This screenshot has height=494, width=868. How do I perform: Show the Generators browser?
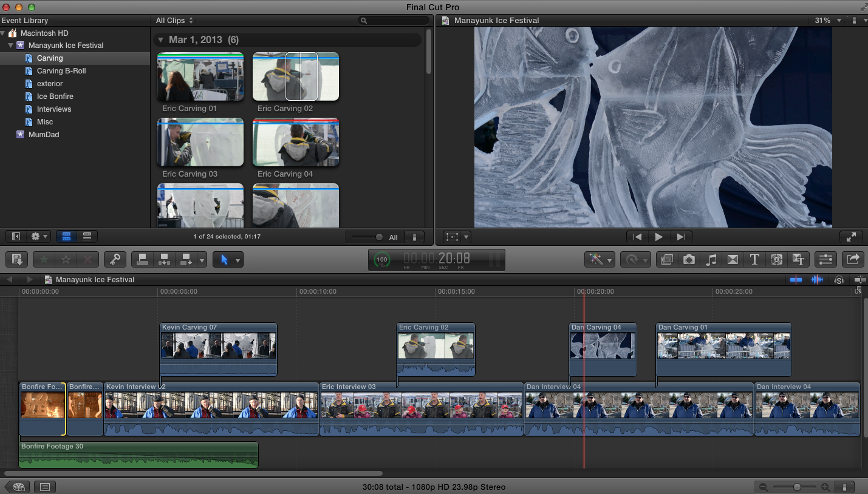pyautogui.click(x=776, y=260)
